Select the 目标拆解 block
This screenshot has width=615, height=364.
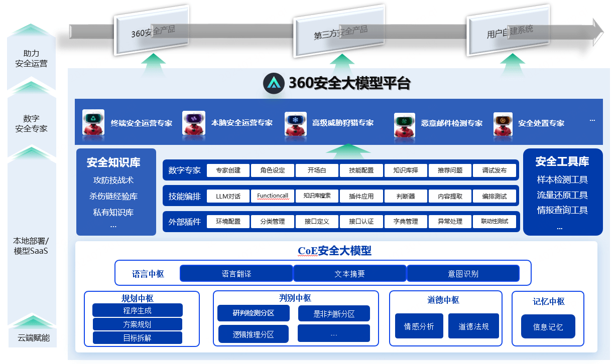pyautogui.click(x=137, y=337)
